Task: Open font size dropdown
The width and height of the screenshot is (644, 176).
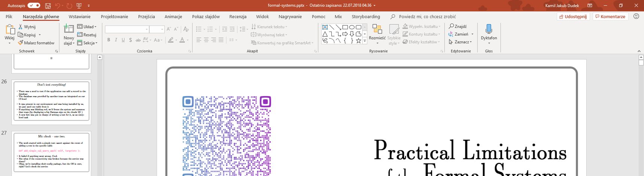Action: click(162, 29)
